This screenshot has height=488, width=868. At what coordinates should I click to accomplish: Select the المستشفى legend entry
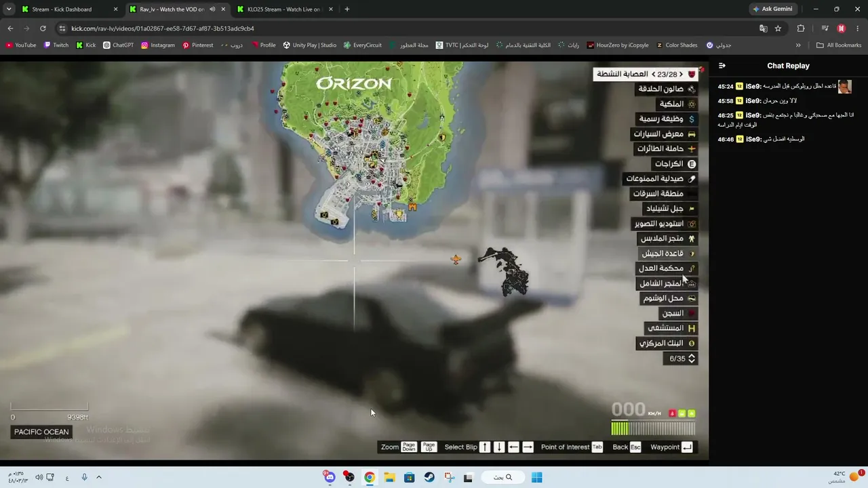click(x=671, y=328)
